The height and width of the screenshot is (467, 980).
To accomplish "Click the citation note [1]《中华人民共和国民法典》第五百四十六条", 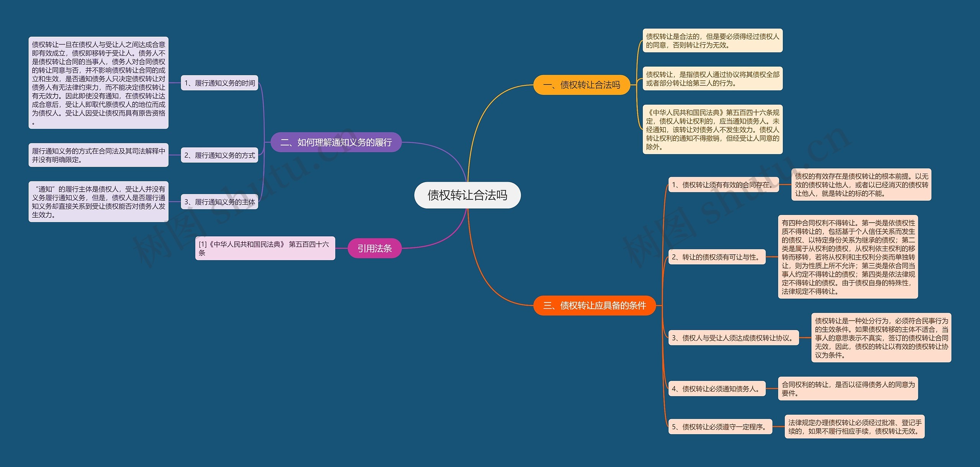I will pyautogui.click(x=265, y=248).
